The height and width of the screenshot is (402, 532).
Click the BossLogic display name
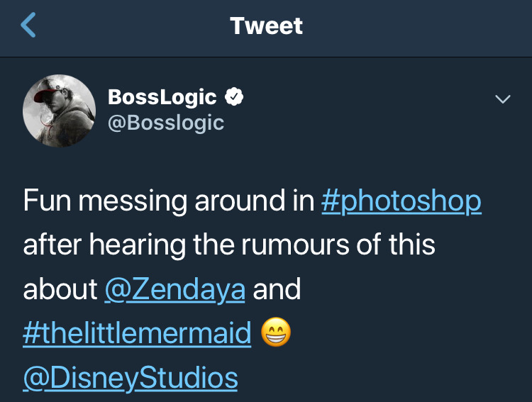(x=162, y=97)
